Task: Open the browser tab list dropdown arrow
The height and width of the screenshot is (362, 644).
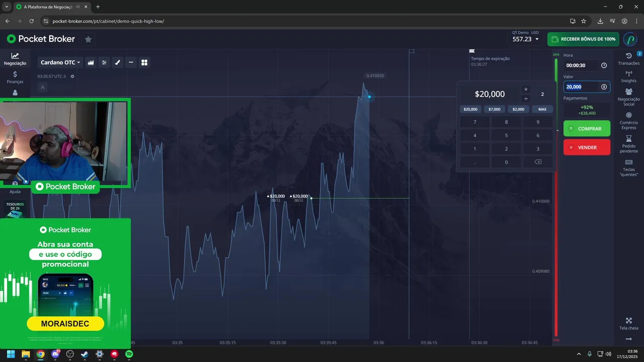Action: click(x=6, y=7)
